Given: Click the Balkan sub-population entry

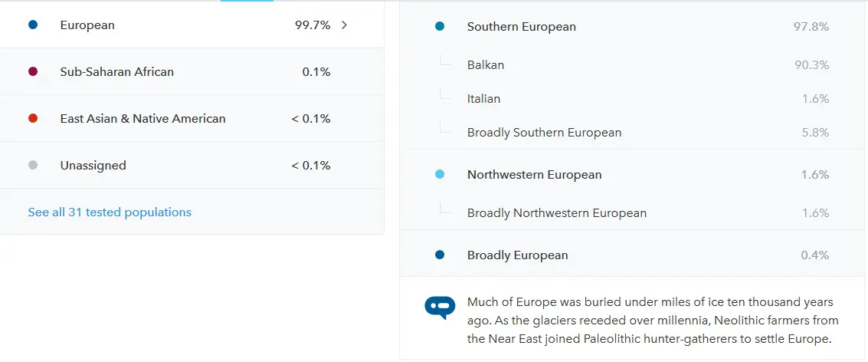Looking at the screenshot, I should point(486,65).
